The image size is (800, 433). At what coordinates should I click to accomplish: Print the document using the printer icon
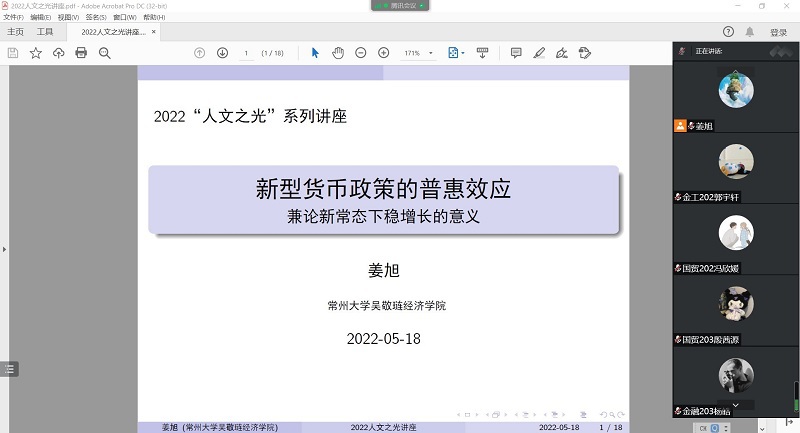(81, 53)
